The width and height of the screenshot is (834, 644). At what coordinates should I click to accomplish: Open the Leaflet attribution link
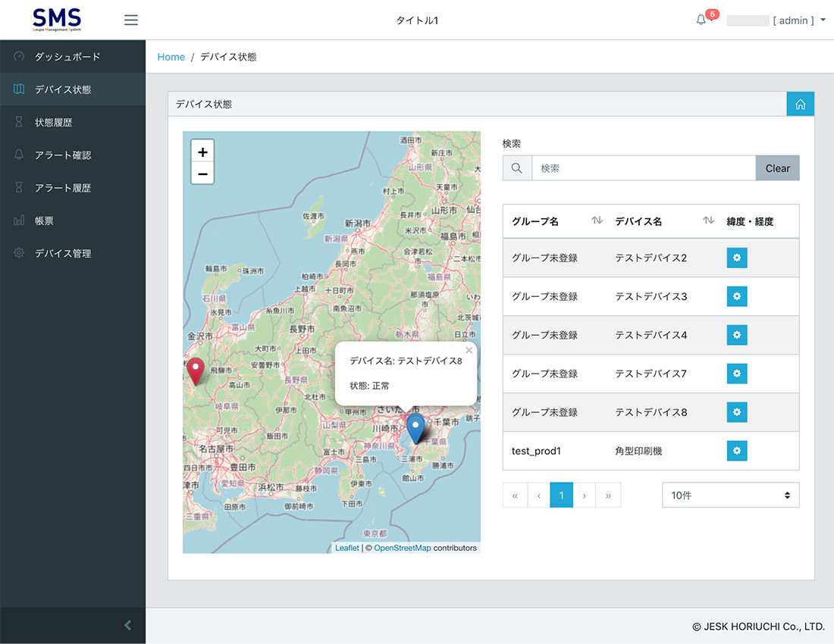coord(346,548)
